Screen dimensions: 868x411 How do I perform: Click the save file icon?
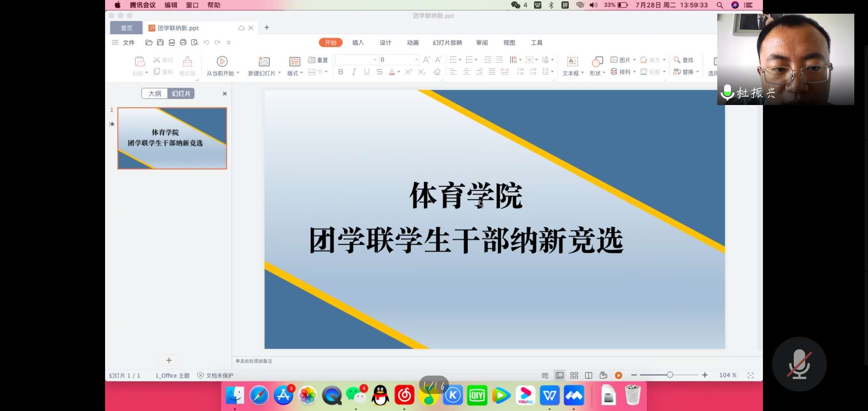tap(160, 43)
